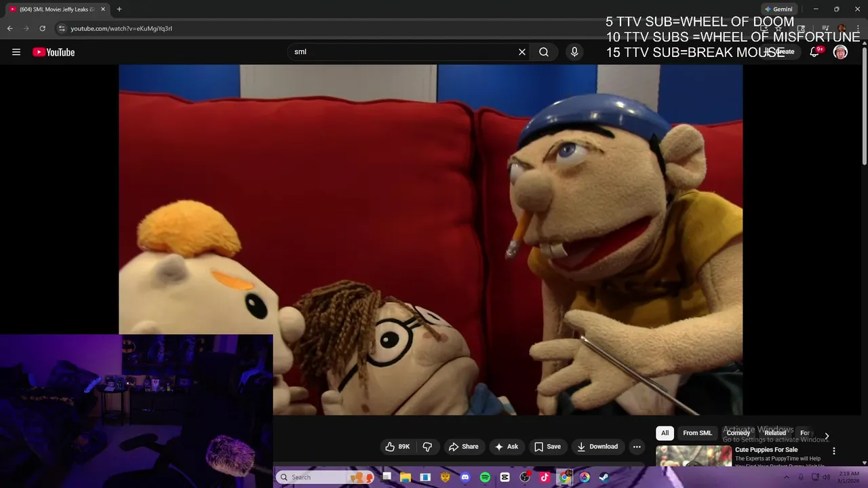Submit search with magnifier button
The image size is (868, 488).
pos(544,52)
